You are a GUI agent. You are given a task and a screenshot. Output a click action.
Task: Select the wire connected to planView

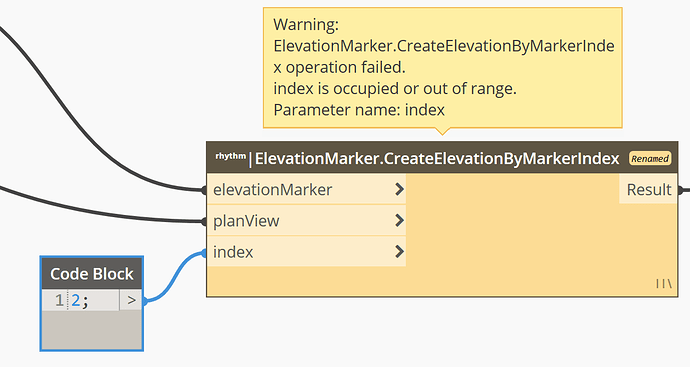[101, 212]
